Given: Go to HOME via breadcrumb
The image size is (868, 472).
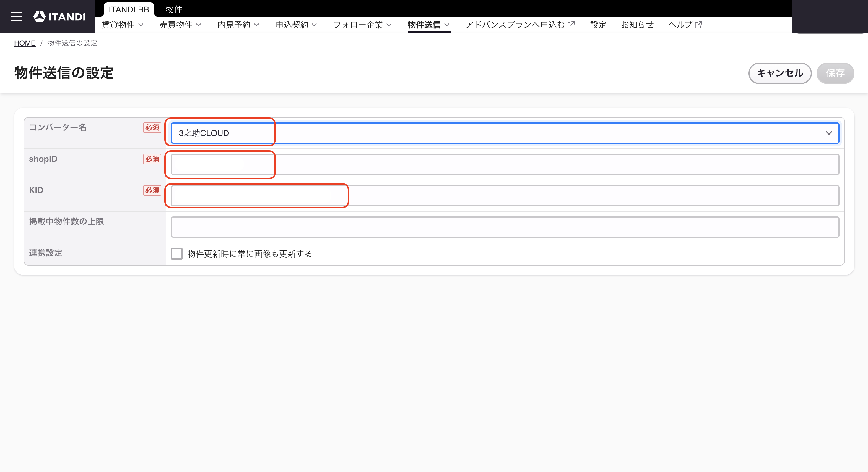Looking at the screenshot, I should [x=25, y=43].
